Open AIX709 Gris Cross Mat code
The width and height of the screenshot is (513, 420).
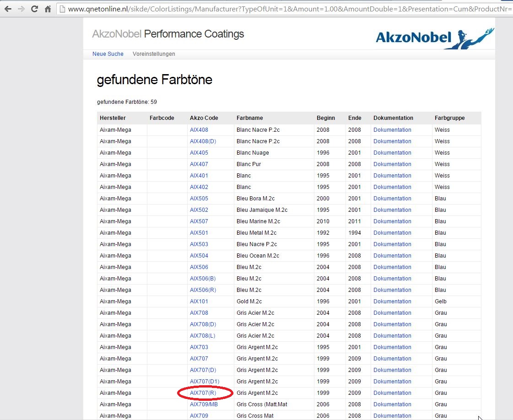click(199, 416)
